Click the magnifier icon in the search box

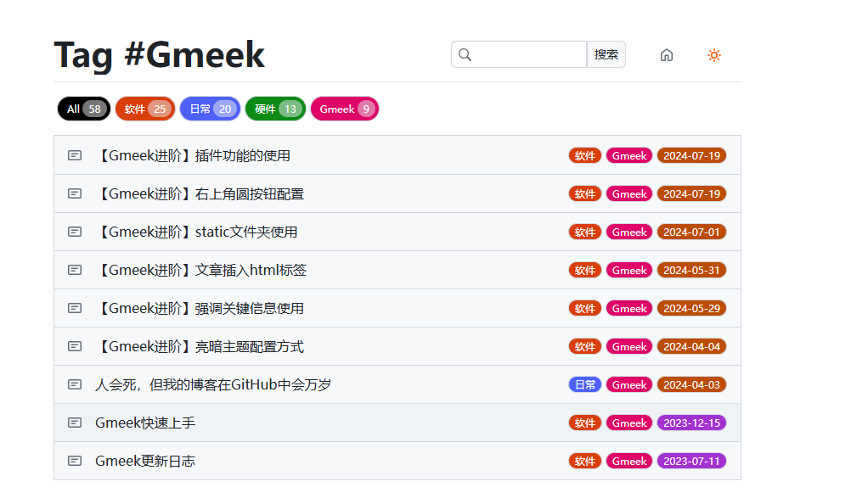click(x=465, y=54)
